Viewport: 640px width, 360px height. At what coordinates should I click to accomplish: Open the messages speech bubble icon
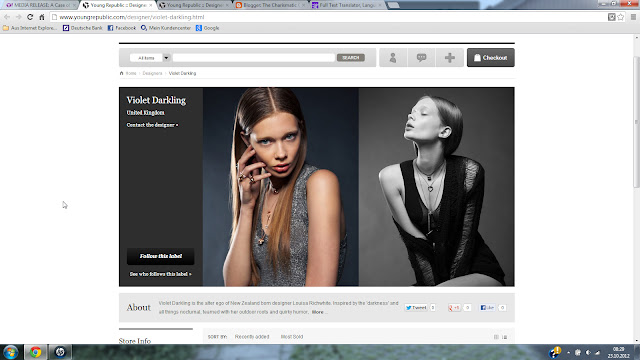coord(421,58)
